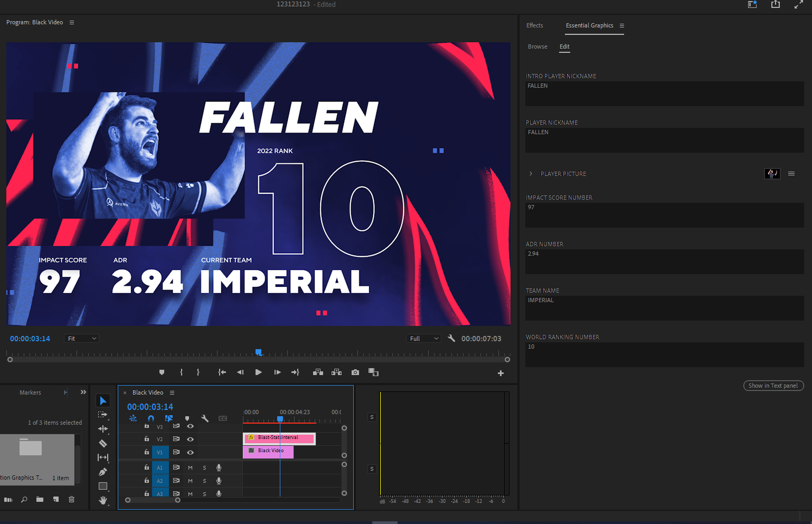Click the captions track options CC icon

coord(223,418)
